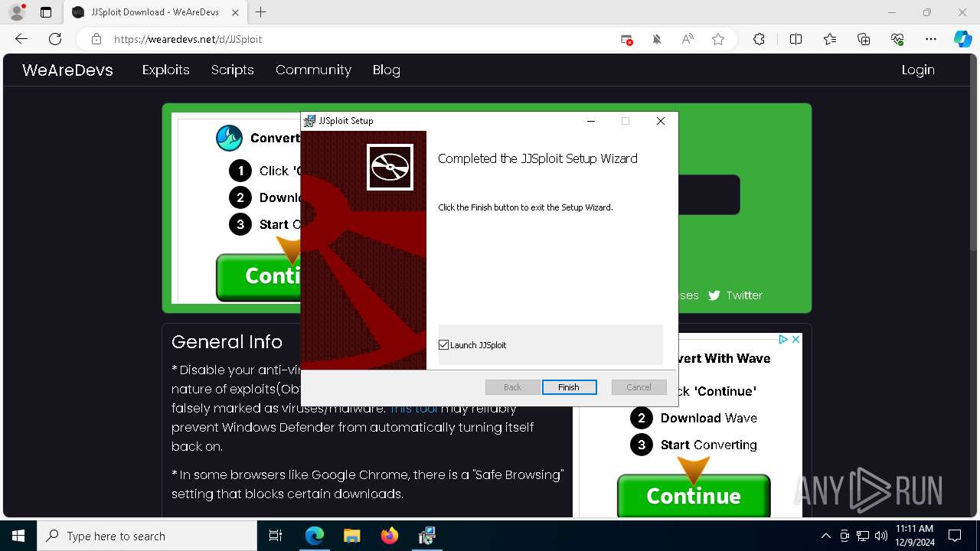The height and width of the screenshot is (551, 980).
Task: Click the Twitter link with bird icon
Action: coord(735,295)
